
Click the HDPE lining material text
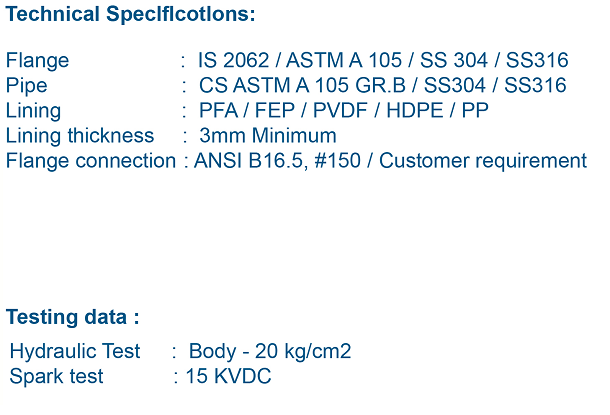[414, 110]
